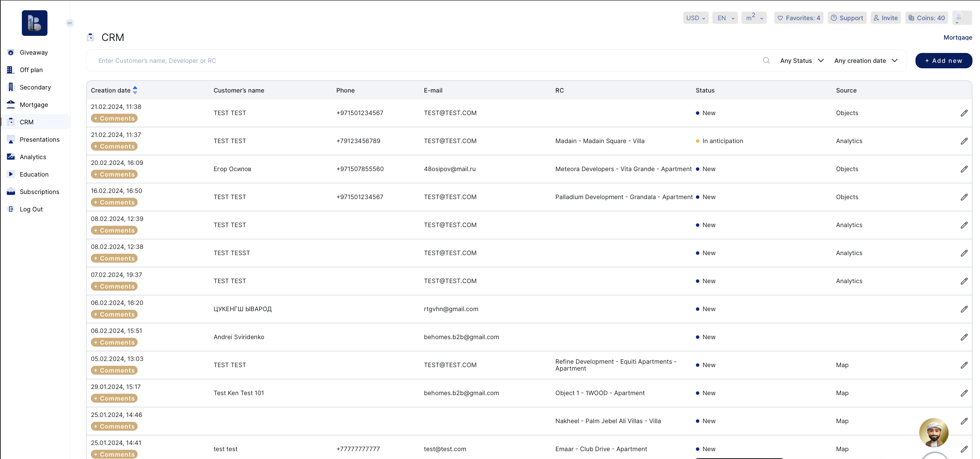
Task: Change language using EN dropdown
Action: pyautogui.click(x=725, y=18)
